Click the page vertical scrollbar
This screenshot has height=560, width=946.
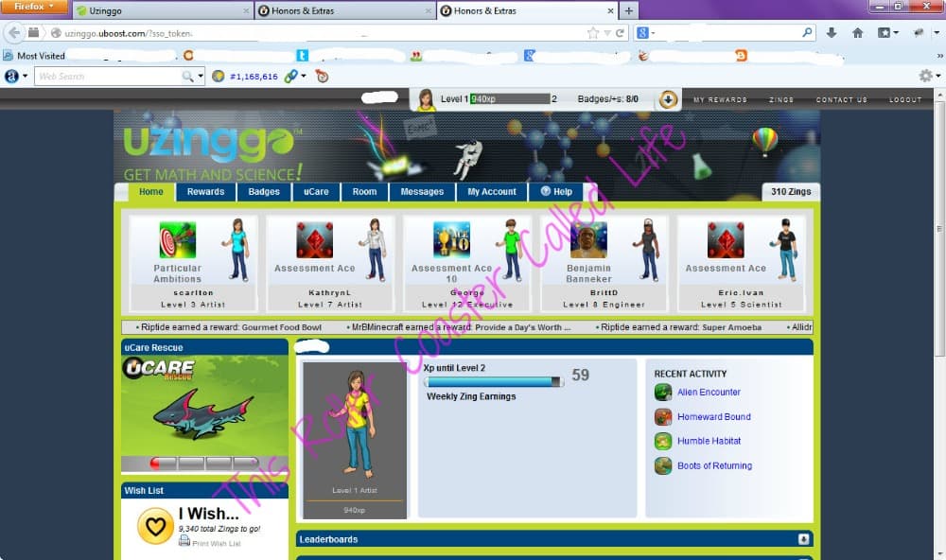point(940,229)
